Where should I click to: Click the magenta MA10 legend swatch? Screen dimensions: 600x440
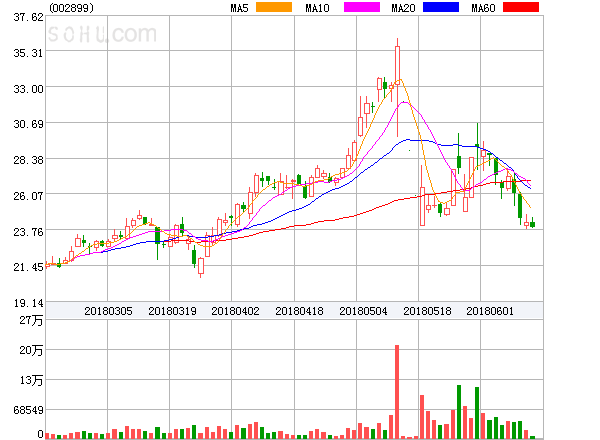point(362,7)
